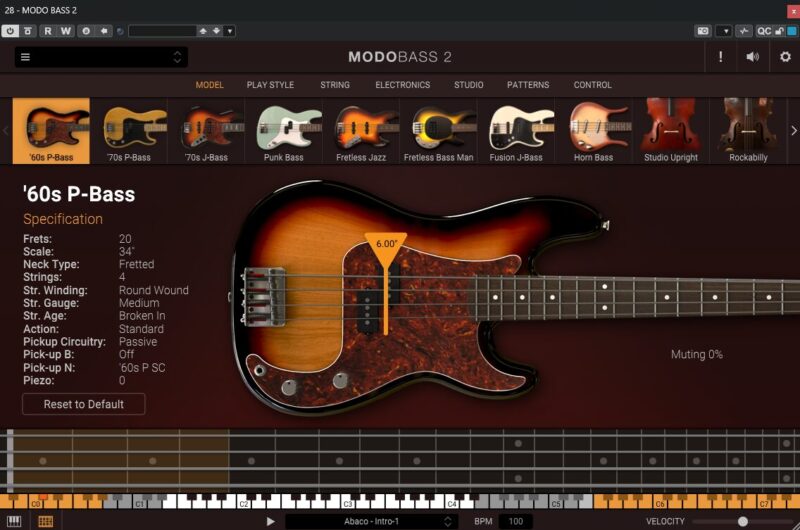
Task: Click the Round Wound string winding value
Action: coord(154,290)
